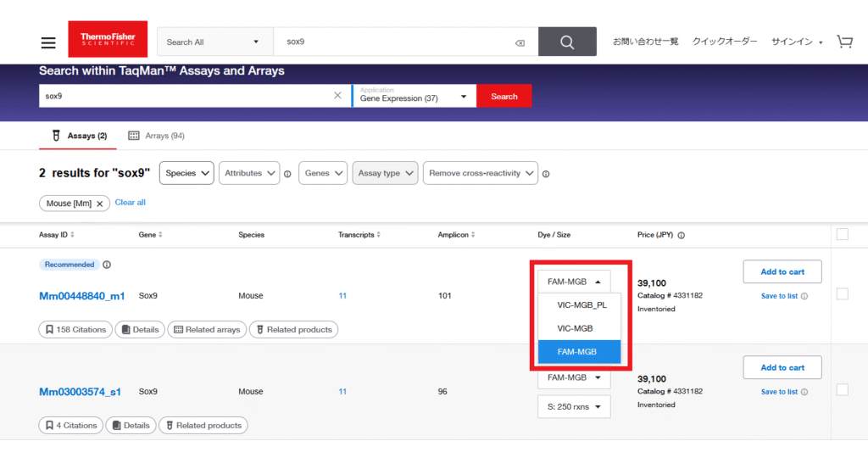The height and width of the screenshot is (458, 868).
Task: Click the magnifying glass search button
Action: click(x=567, y=42)
